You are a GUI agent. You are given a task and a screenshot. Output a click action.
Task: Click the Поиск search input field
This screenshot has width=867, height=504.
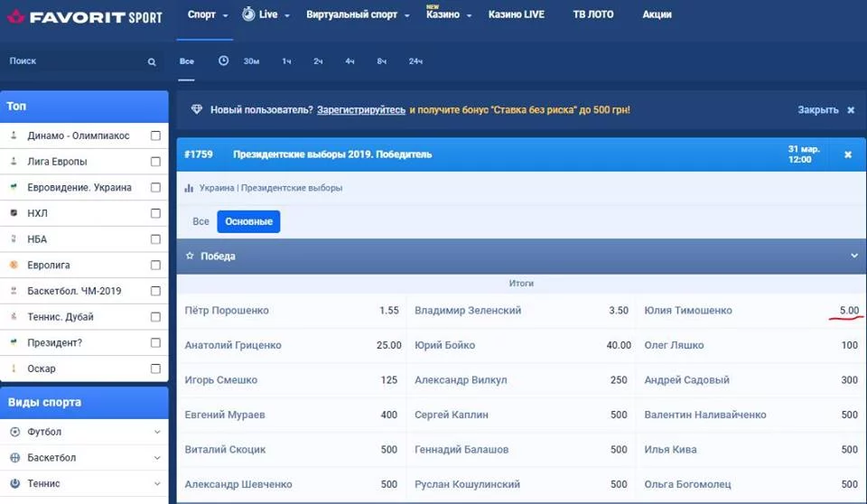coord(72,61)
